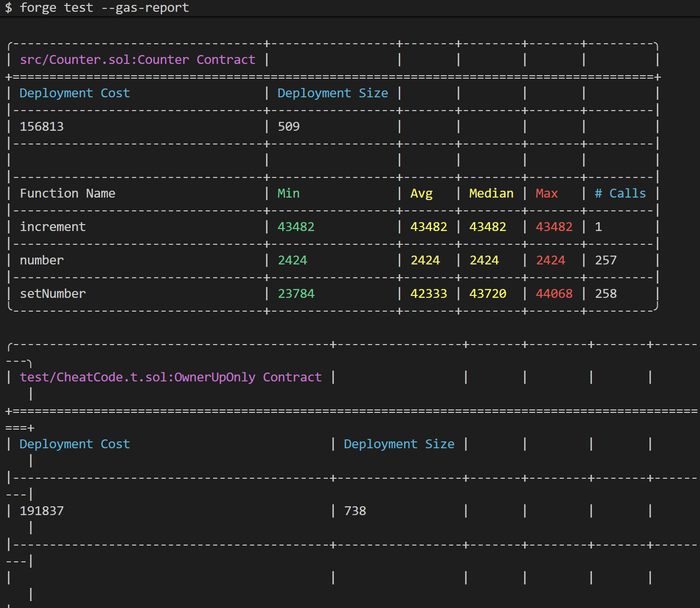
Task: Click Counter deployment cost value 156813
Action: [x=42, y=127]
